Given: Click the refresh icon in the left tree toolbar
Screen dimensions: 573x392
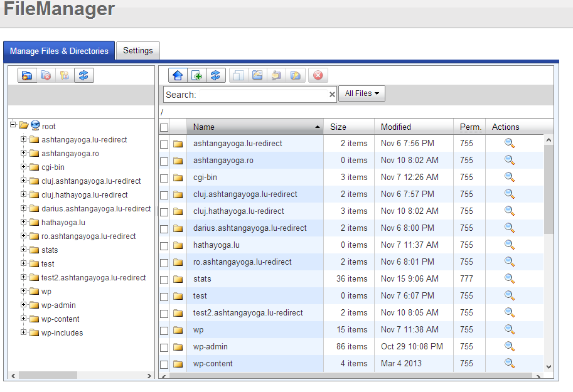Looking at the screenshot, I should (83, 75).
